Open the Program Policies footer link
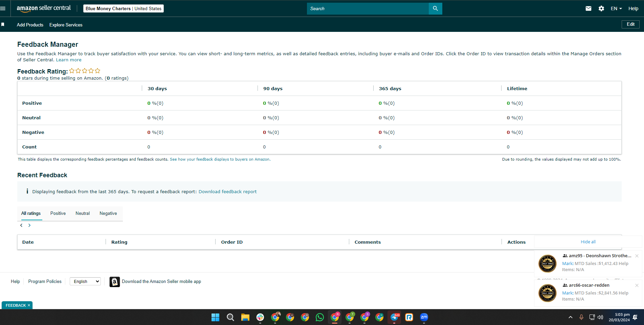The width and height of the screenshot is (644, 325). [x=45, y=282]
